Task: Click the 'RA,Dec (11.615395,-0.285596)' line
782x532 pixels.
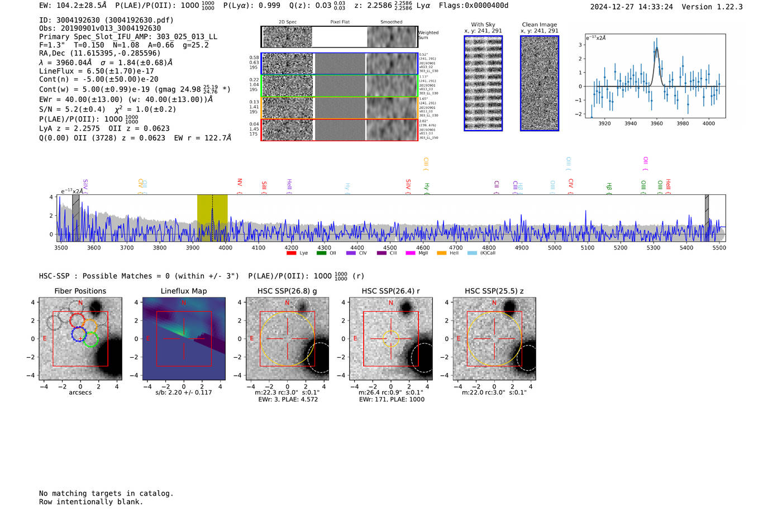Action: click(x=100, y=53)
